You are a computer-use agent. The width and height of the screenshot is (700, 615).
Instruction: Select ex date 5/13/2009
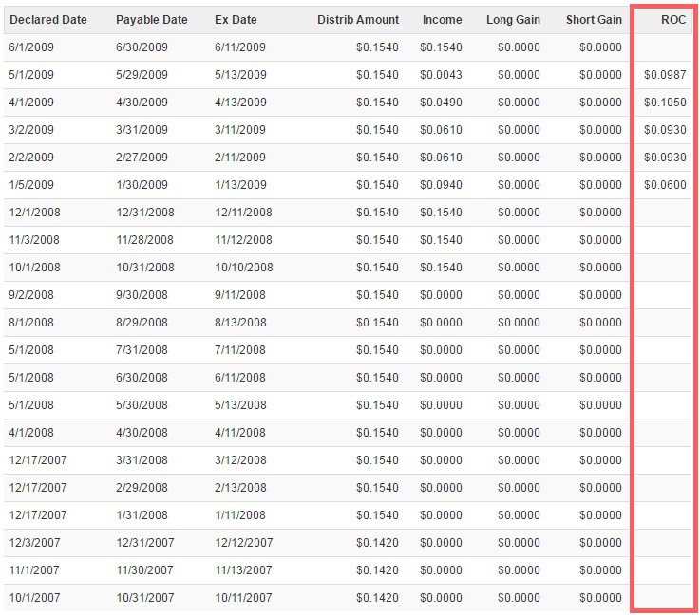click(x=240, y=75)
